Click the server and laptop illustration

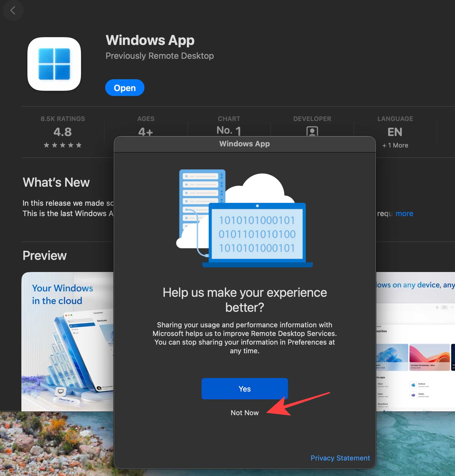[x=245, y=218]
